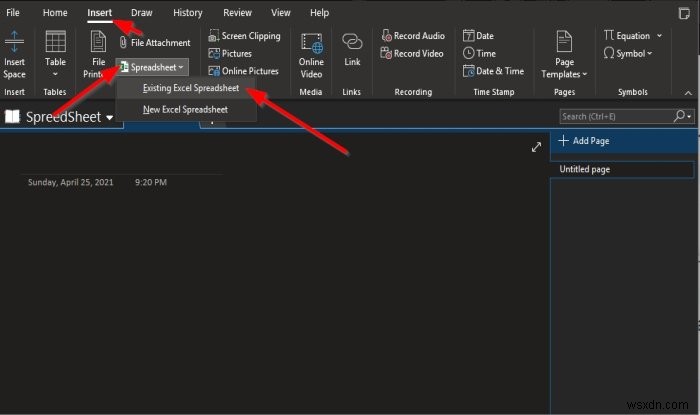
Task: Open the Symbol dropdown
Action: point(628,54)
